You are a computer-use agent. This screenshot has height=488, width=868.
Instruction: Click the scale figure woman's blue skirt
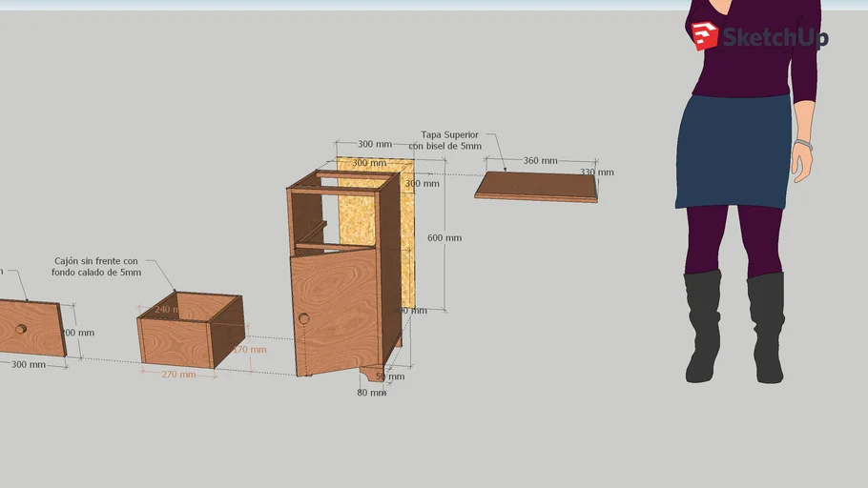(734, 151)
